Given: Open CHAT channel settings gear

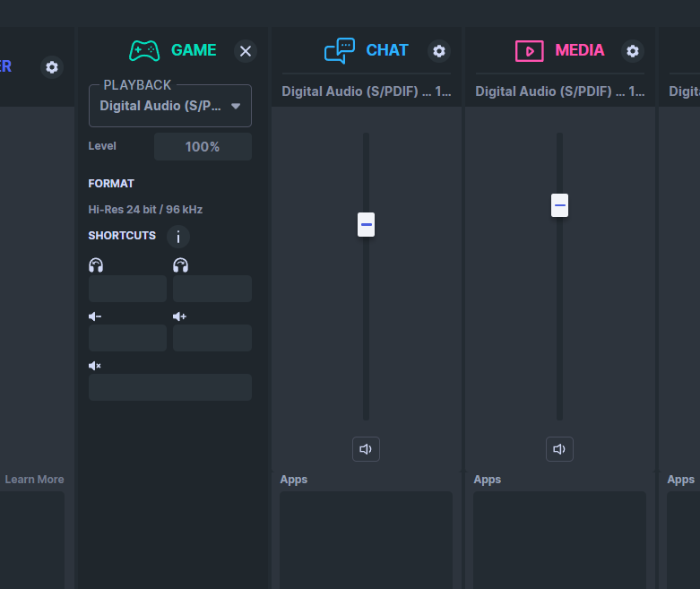Looking at the screenshot, I should [439, 51].
